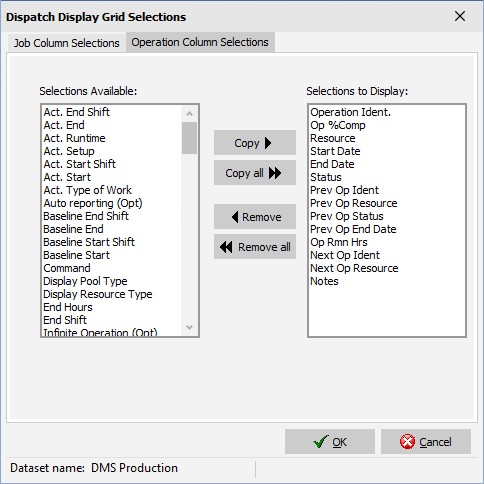Image resolution: width=484 pixels, height=484 pixels.
Task: Switch to Job Column Selections tab
Action: click(x=66, y=43)
